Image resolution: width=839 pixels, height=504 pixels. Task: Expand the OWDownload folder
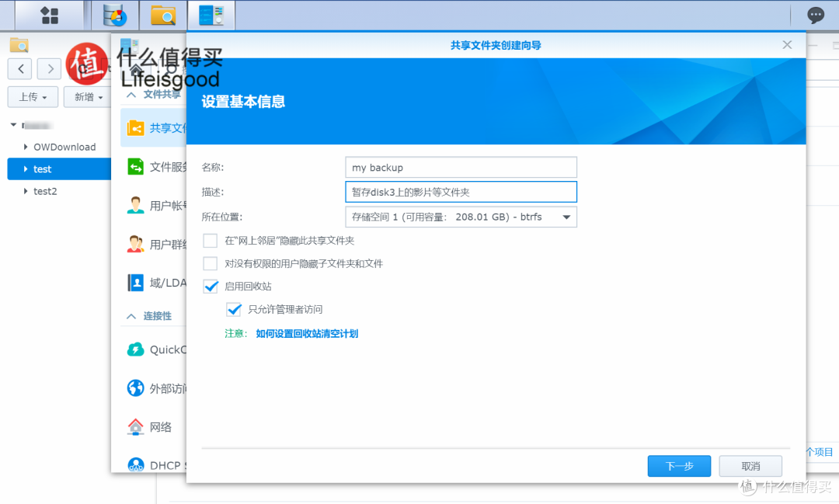click(x=25, y=147)
